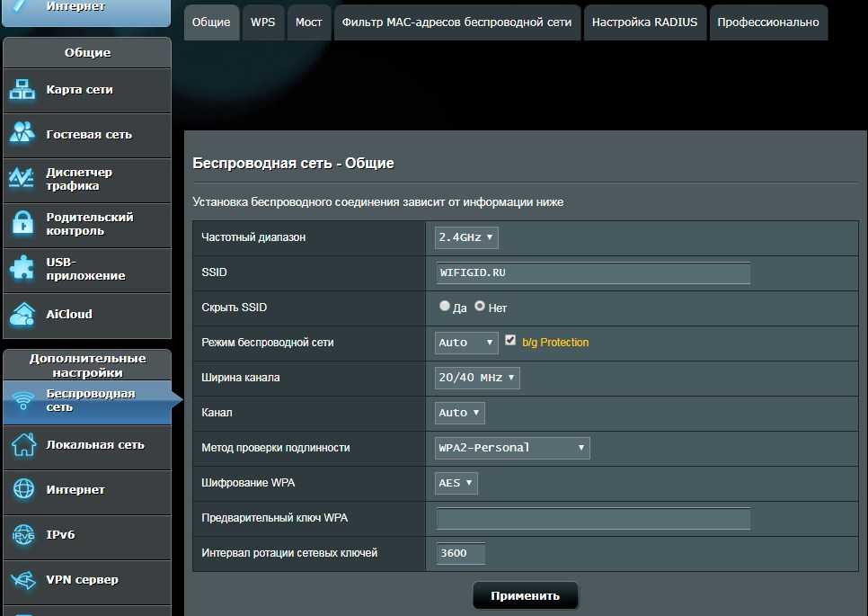Image resolution: width=868 pixels, height=616 pixels.
Task: Switch to the 'Мост' tab
Action: [x=308, y=22]
